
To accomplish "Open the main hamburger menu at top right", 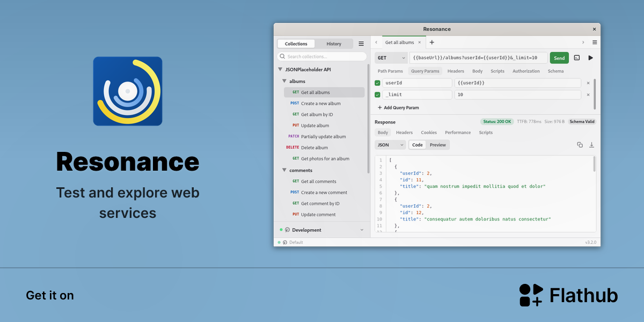I will [595, 42].
